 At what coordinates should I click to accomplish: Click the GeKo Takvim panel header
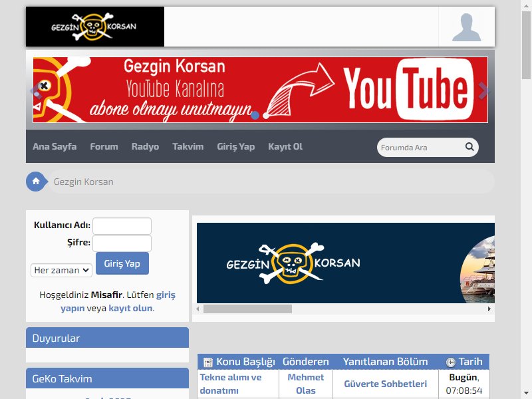coord(107,378)
